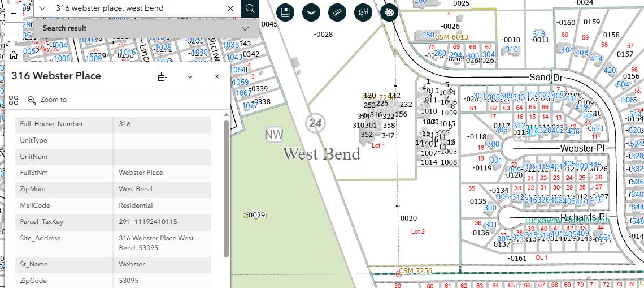
Task: Return map to Home extent
Action: tap(14, 55)
